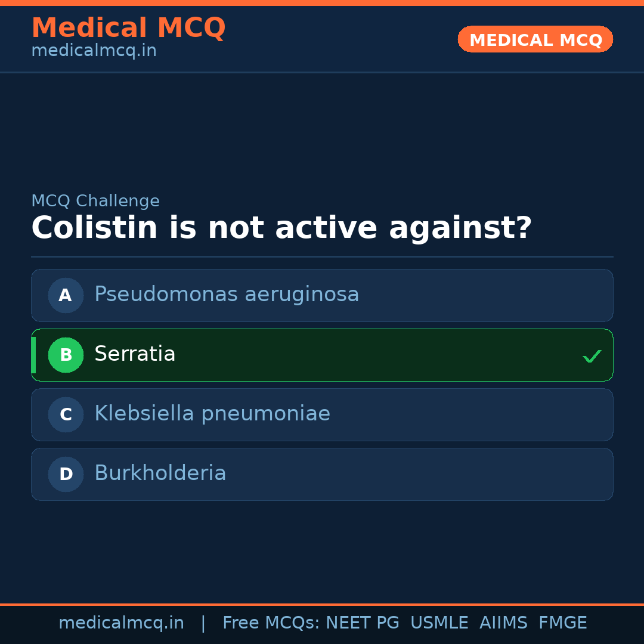
Task: Select the Pseudomonas aeruginosa answer
Action: (x=227, y=295)
